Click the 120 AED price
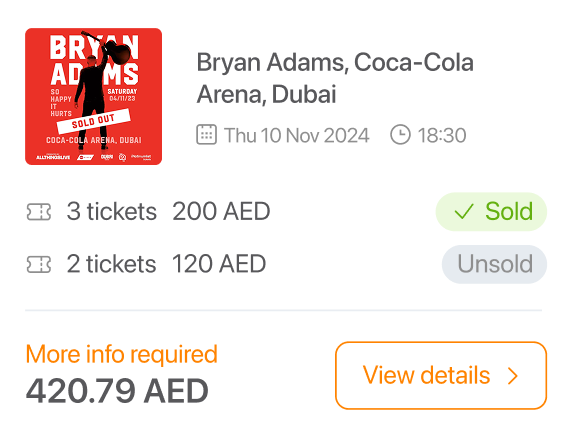The width and height of the screenshot is (571, 441). 219,264
